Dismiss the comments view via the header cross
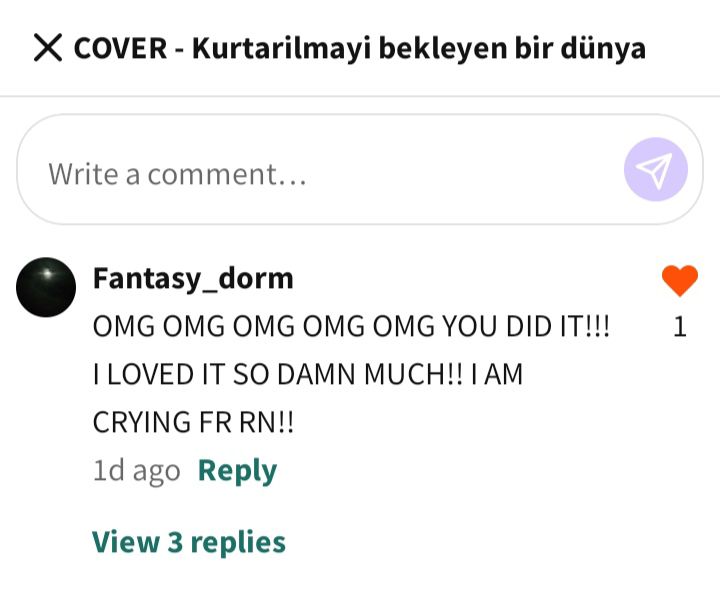 (48, 47)
